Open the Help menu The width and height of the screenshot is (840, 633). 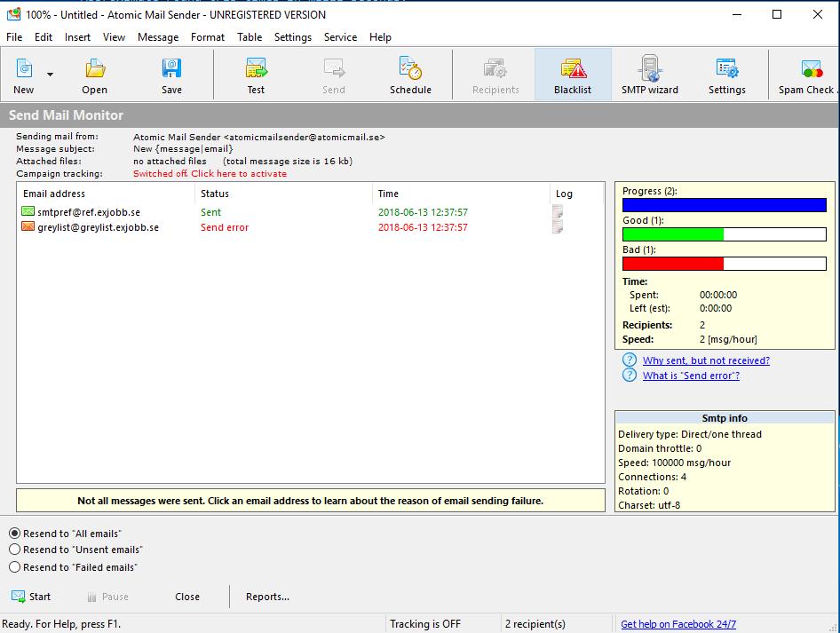pos(380,37)
